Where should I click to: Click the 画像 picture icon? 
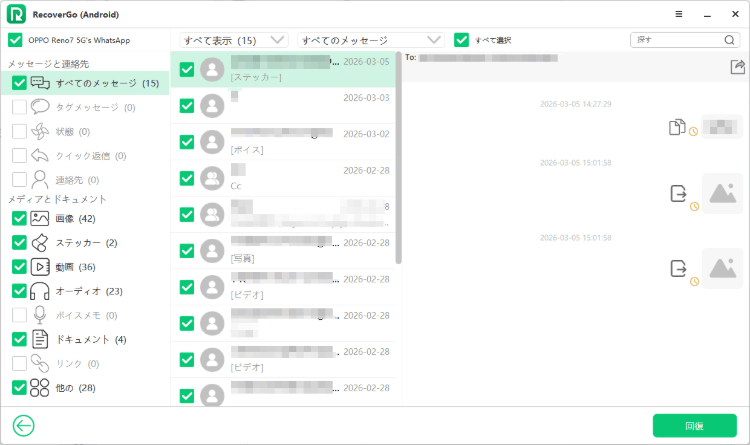pos(40,219)
